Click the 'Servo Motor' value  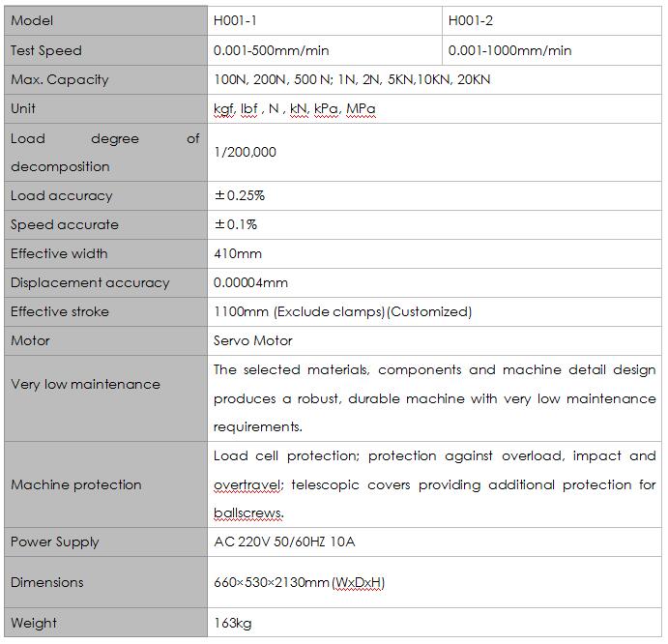(x=253, y=340)
